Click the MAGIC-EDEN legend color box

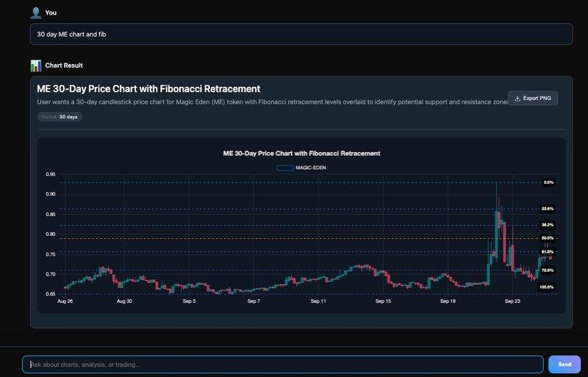[285, 168]
